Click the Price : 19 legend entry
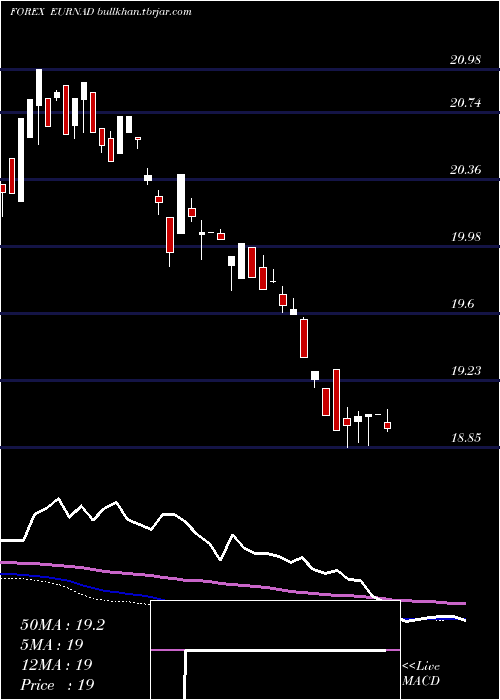The height and width of the screenshot is (700, 500). coord(57,685)
